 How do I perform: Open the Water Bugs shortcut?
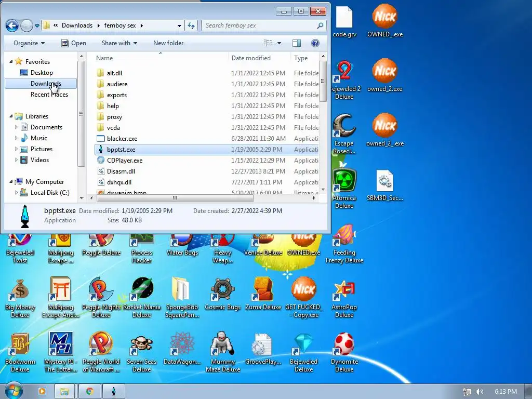point(182,245)
